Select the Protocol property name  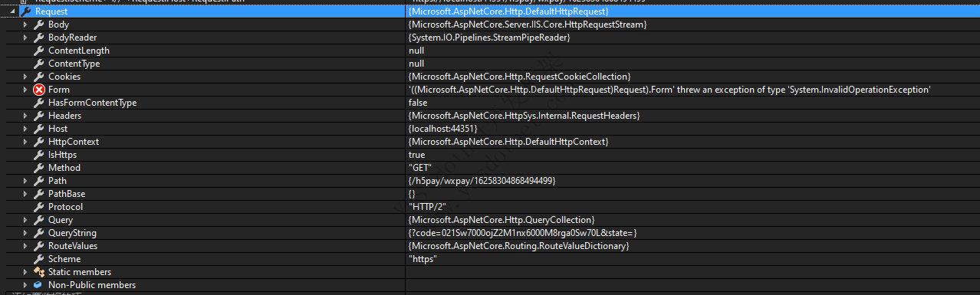point(66,207)
